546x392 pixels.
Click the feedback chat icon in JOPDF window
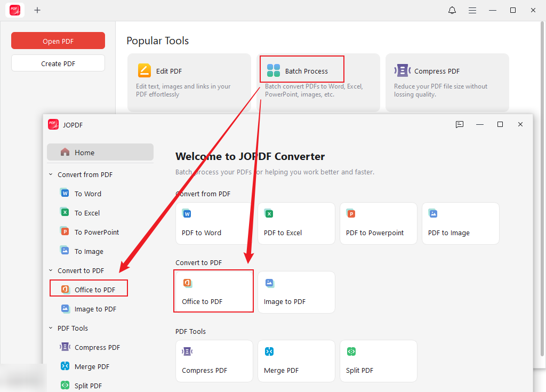[459, 124]
